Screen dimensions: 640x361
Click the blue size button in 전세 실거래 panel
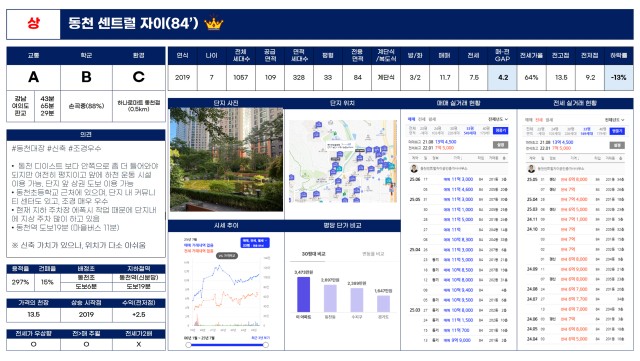617,131
